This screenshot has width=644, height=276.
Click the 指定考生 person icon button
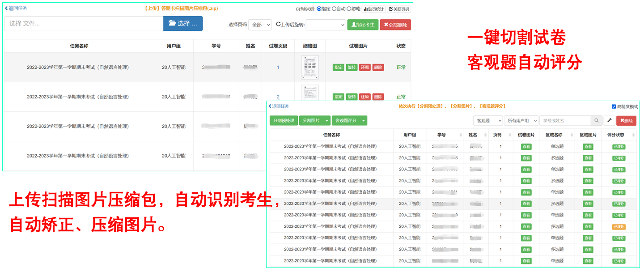coord(363,25)
